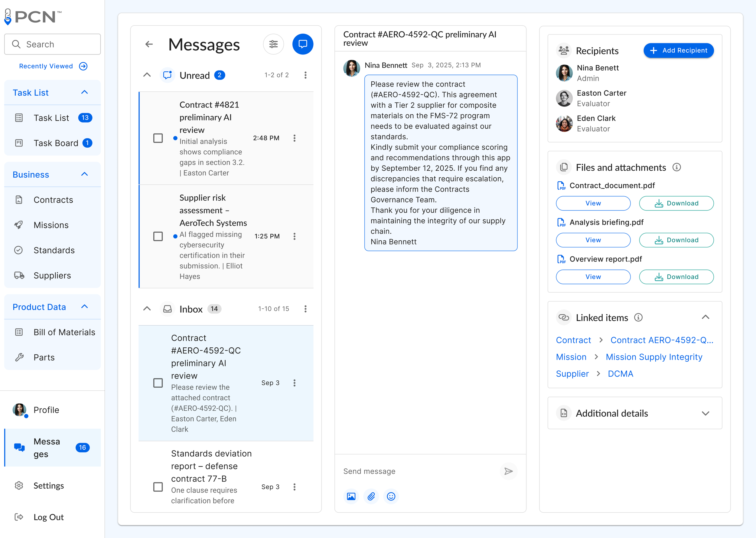Click the insert image icon

tap(351, 496)
